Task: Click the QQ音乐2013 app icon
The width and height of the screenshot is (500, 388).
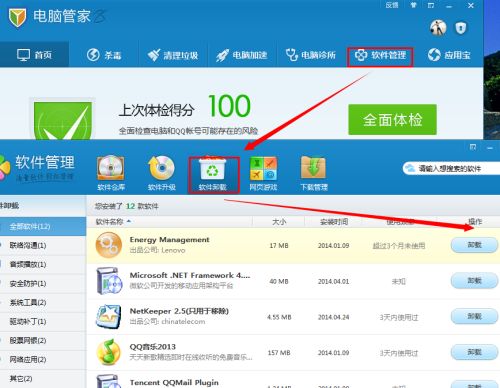Action: [x=109, y=352]
